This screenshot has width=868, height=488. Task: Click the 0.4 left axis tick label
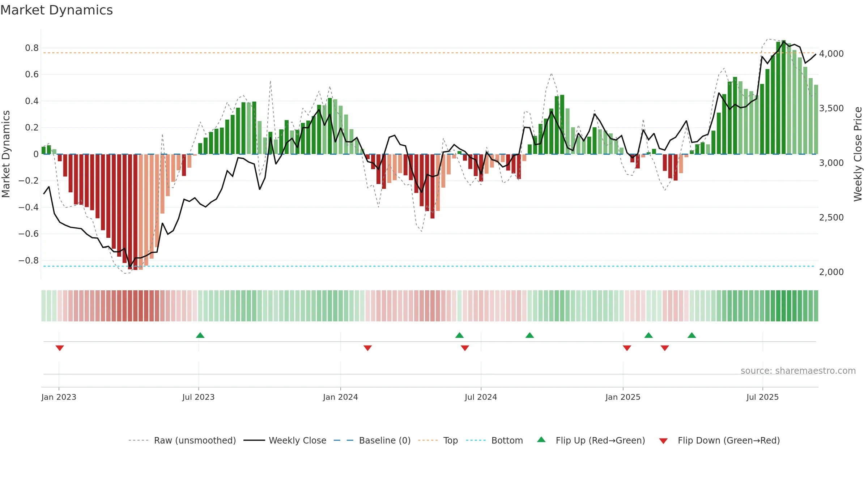click(32, 101)
